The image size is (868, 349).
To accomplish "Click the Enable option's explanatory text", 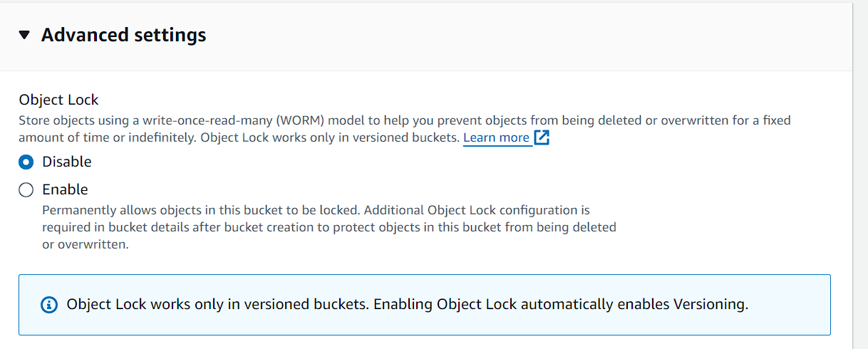I will pyautogui.click(x=329, y=227).
